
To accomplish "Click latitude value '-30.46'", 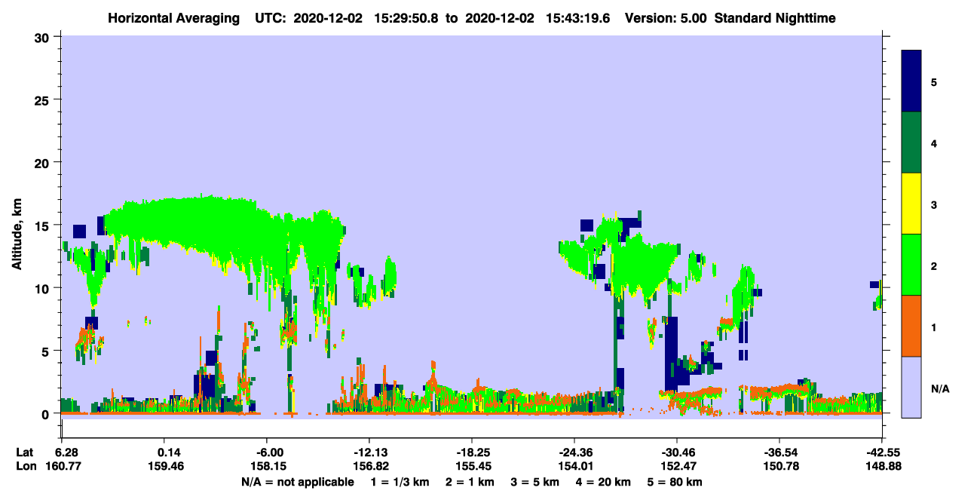I will 677,452.
